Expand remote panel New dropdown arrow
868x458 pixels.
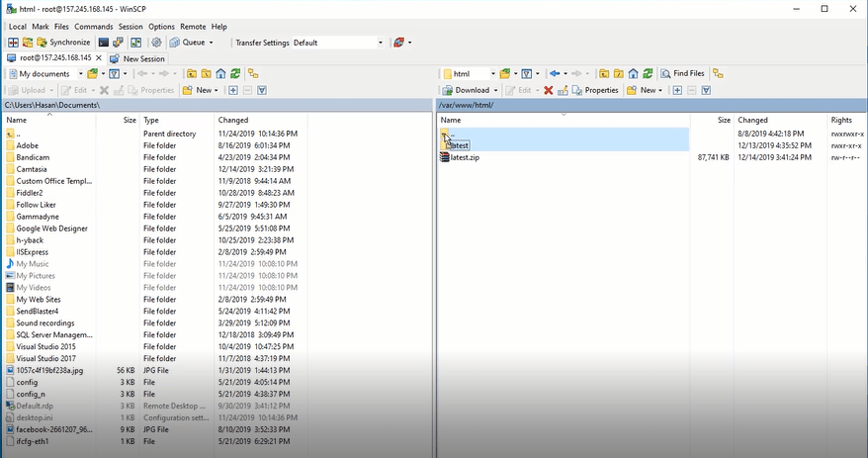660,90
